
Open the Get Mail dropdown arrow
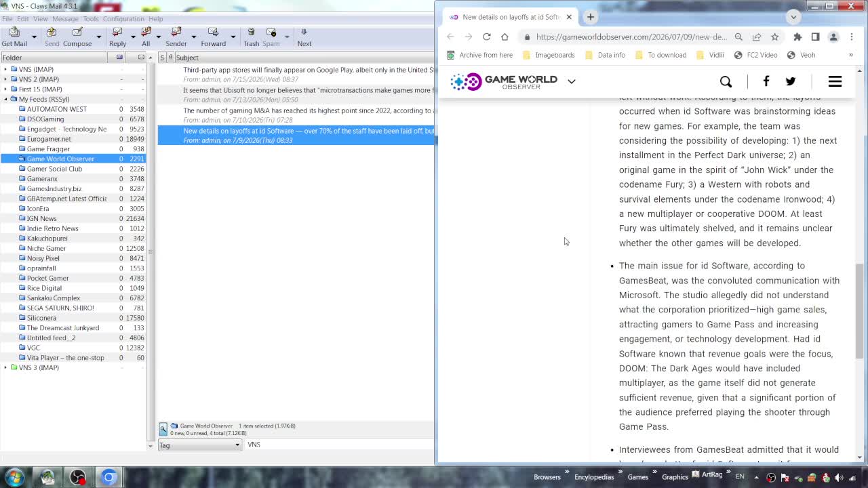pyautogui.click(x=35, y=37)
